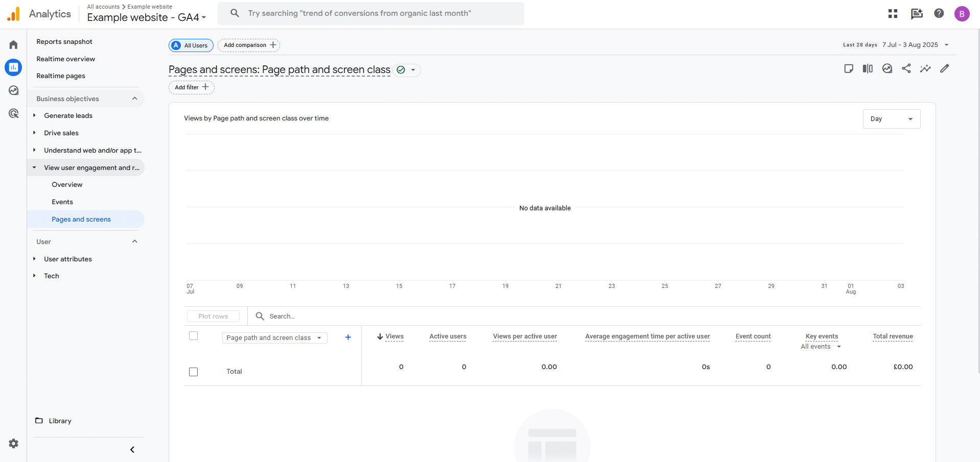
Task: Open the Home section in left navigation
Action: pos(13,44)
